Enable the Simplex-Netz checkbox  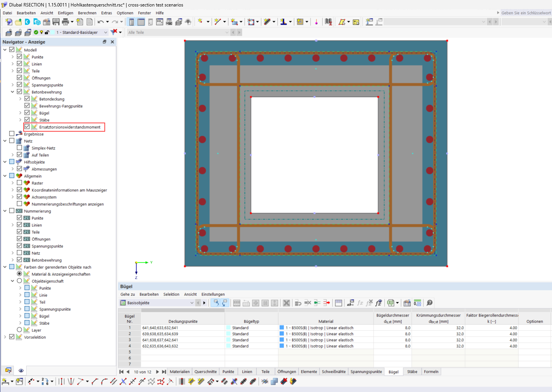(x=19, y=148)
